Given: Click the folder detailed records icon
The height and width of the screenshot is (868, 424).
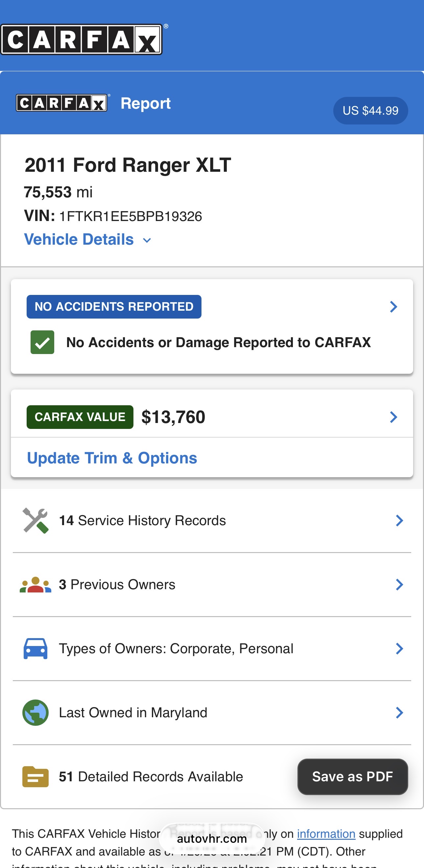Looking at the screenshot, I should (x=35, y=777).
